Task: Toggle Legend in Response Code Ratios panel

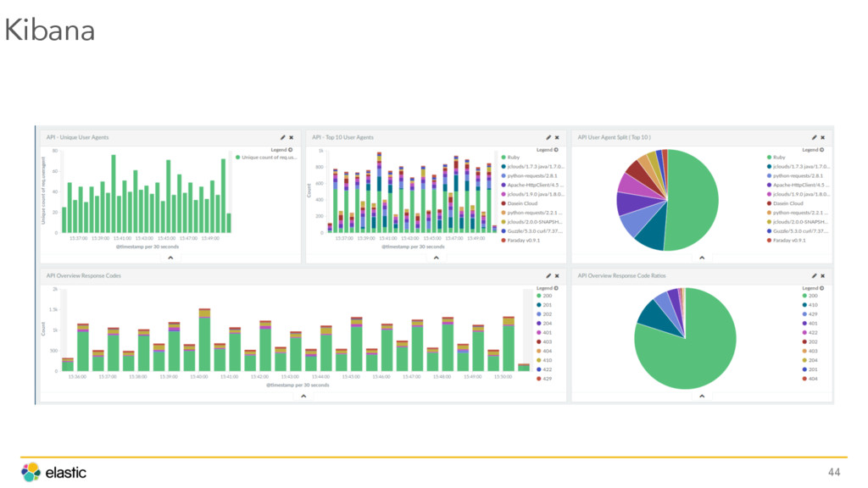Action: point(813,288)
